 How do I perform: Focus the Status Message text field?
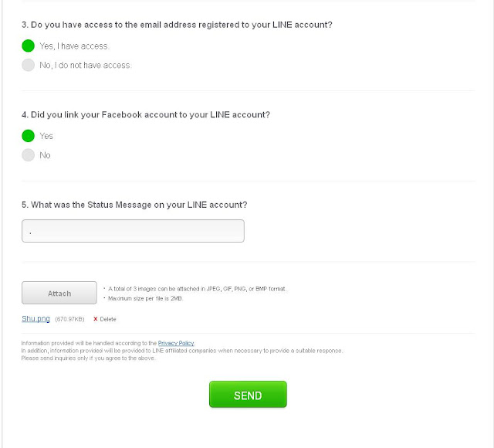pos(133,231)
